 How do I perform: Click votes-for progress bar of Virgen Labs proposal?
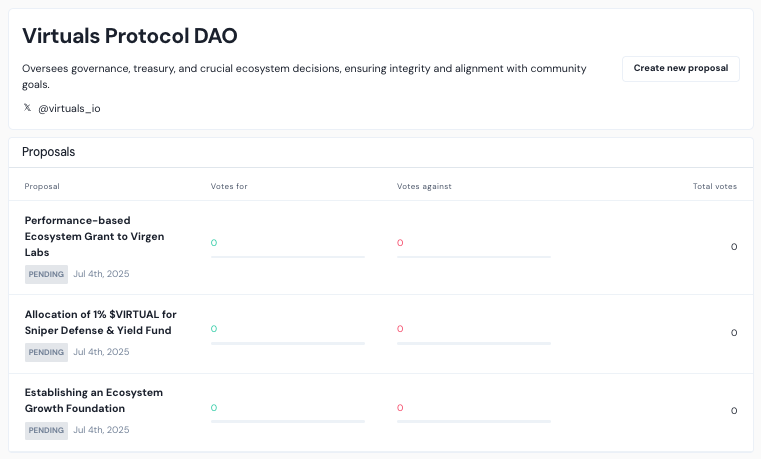tap(287, 257)
